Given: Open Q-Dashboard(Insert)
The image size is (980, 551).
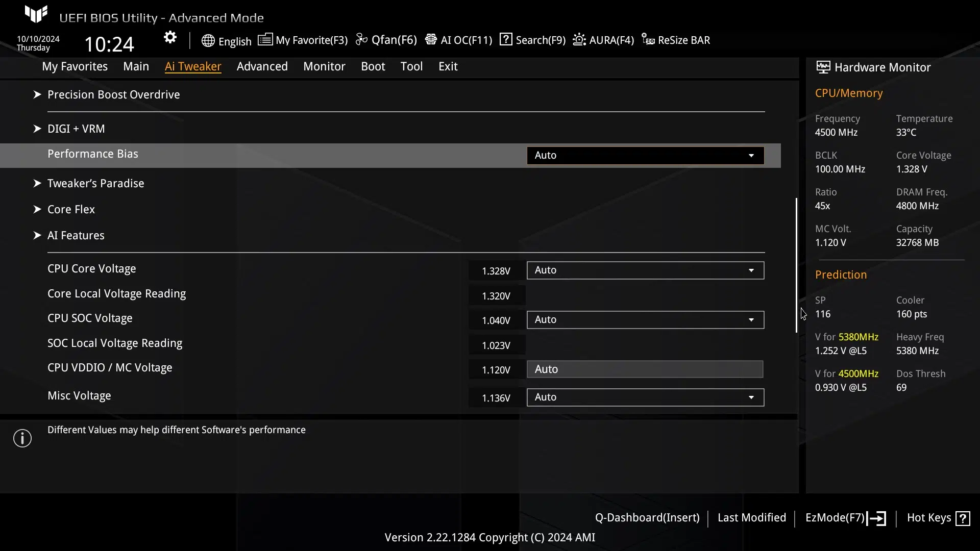Looking at the screenshot, I should click(647, 518).
